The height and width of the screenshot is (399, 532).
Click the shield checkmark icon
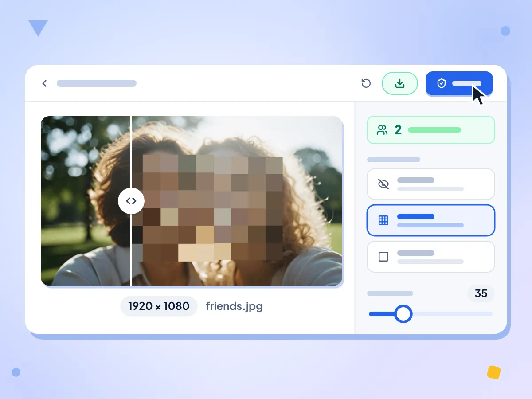click(441, 83)
